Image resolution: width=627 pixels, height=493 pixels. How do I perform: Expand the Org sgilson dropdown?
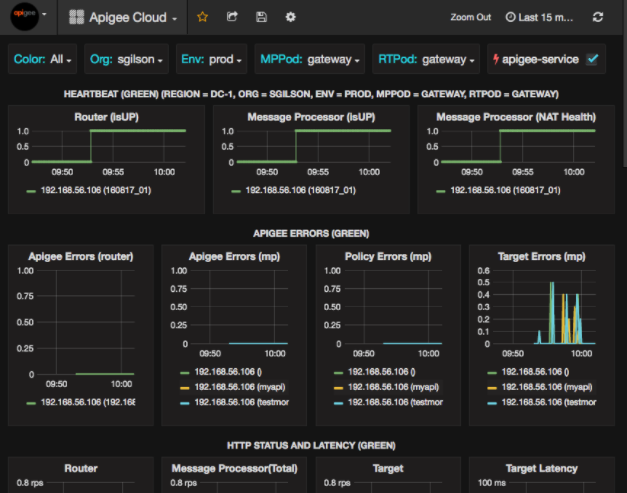[128, 59]
